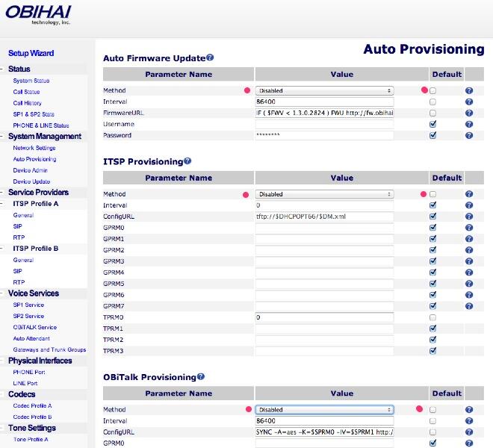Open Auto Firmware Update Method dropdown
The width and height of the screenshot is (493, 448).
(x=324, y=90)
